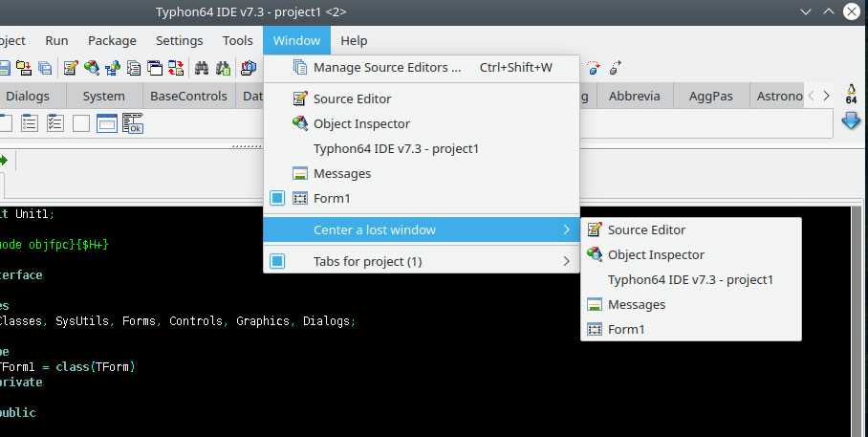Screen dimensions: 868x437
Task: Choose Typhon64 IDE v7.3 - project1 in Window menu
Action: coord(422,149)
